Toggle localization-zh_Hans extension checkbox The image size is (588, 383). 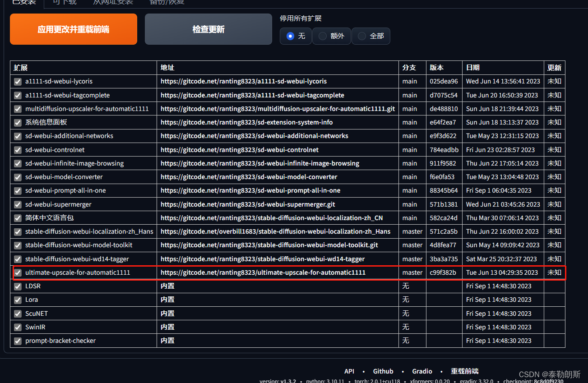(x=18, y=231)
